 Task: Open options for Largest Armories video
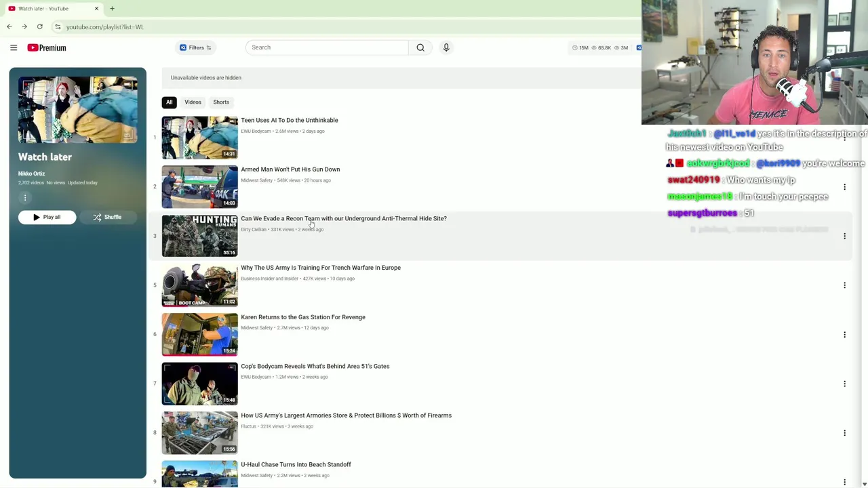844,432
